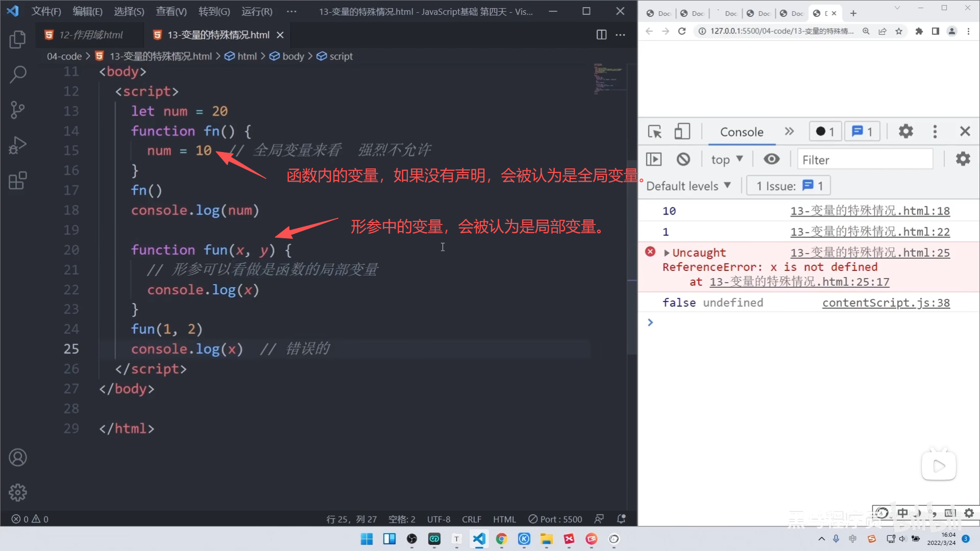
Task: Toggle DevTools device toolbar
Action: (682, 132)
